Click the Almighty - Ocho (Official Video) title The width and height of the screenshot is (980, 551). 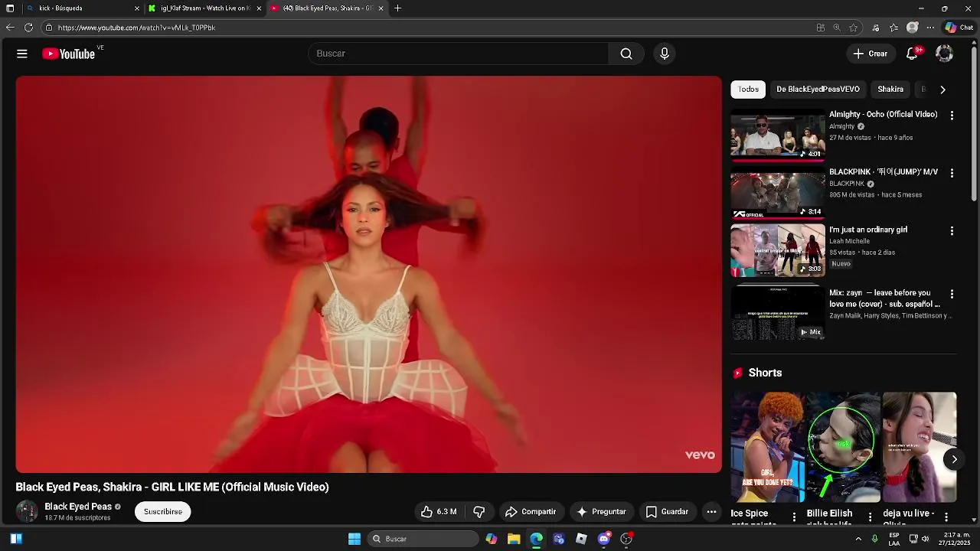coord(883,114)
